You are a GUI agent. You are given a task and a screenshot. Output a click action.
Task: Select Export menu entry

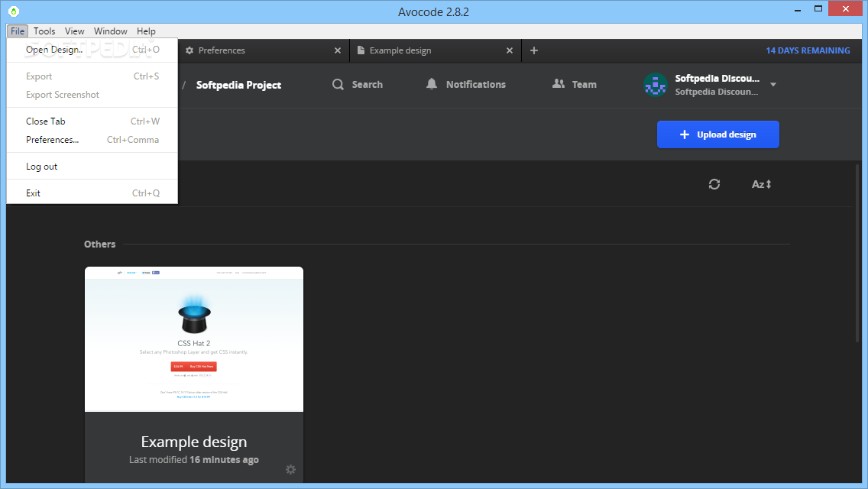[x=92, y=76]
